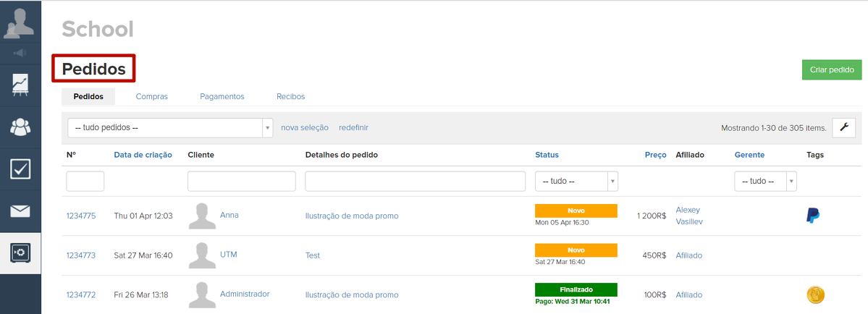The image size is (868, 314).
Task: Click the gold coin tag icon
Action: pyautogui.click(x=816, y=294)
